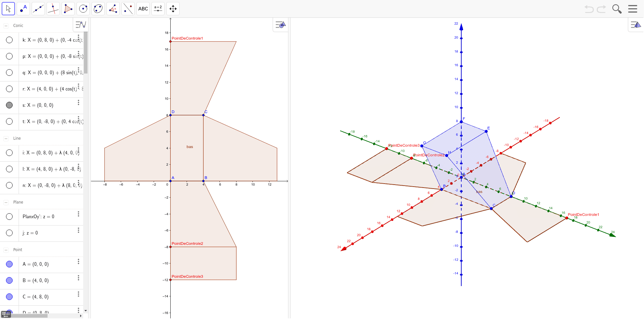Toggle visibility of object s: X=(0,0,0)
Viewport: 644px width, 319px height.
pyautogui.click(x=9, y=105)
